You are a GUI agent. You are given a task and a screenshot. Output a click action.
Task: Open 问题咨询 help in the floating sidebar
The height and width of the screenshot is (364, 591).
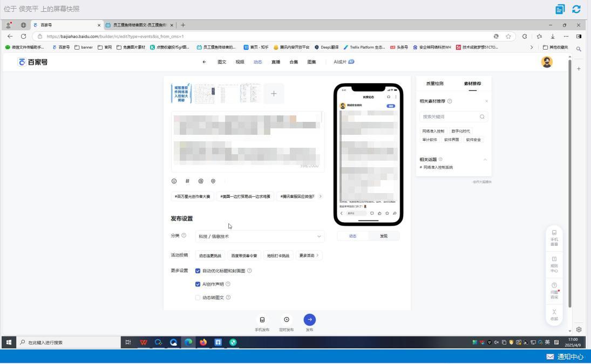tap(554, 291)
